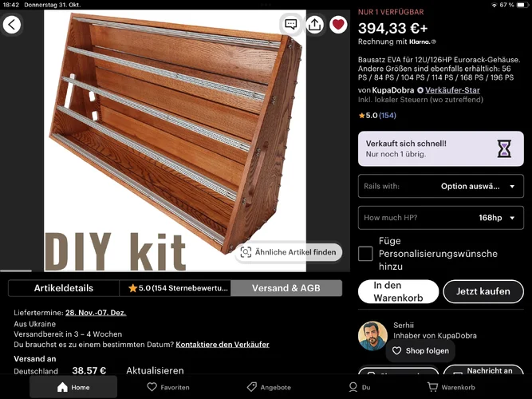Open the 'How much HP?' dropdown
The width and height of the screenshot is (532, 399).
441,218
